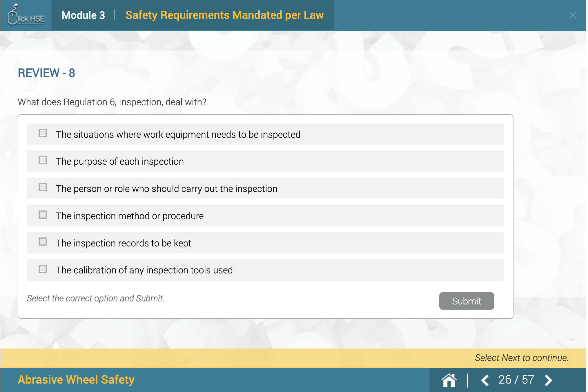
Task: Check 'calibration of any inspection tools used'
Action: (x=43, y=269)
